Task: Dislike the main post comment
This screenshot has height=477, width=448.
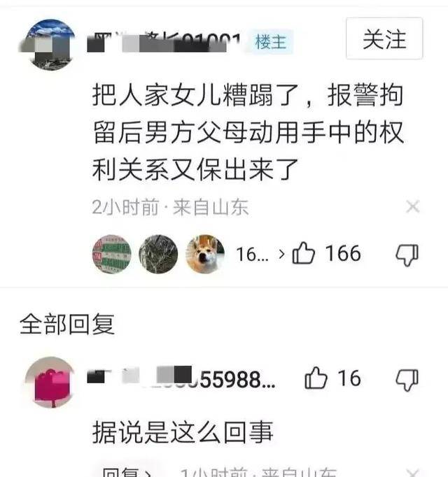Action: [x=407, y=255]
